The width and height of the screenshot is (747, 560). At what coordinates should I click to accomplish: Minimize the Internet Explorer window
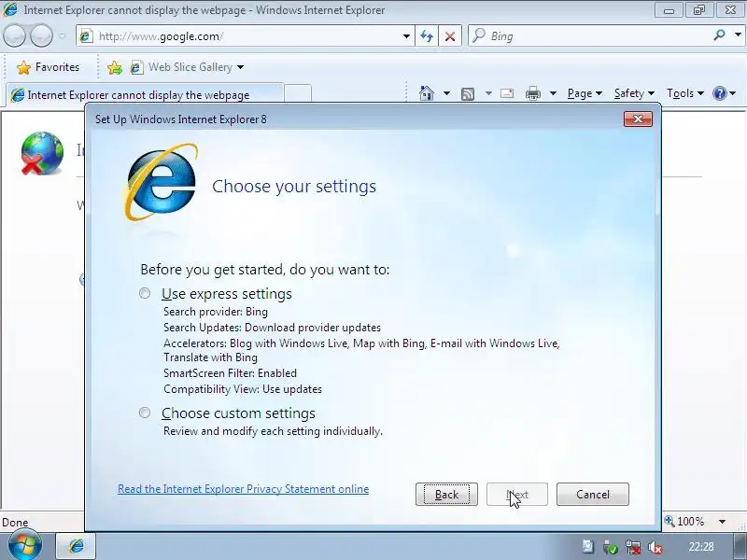pos(669,10)
